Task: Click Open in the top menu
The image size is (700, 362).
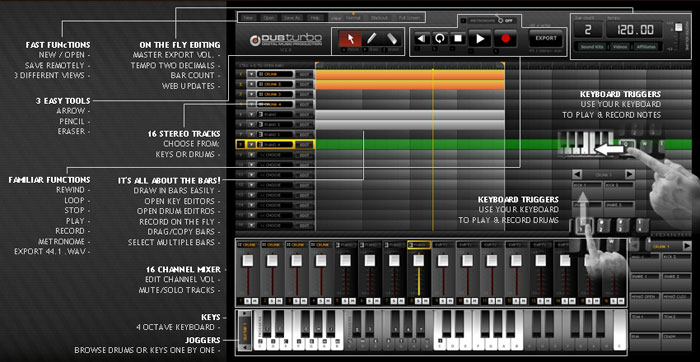Action: coord(269,18)
